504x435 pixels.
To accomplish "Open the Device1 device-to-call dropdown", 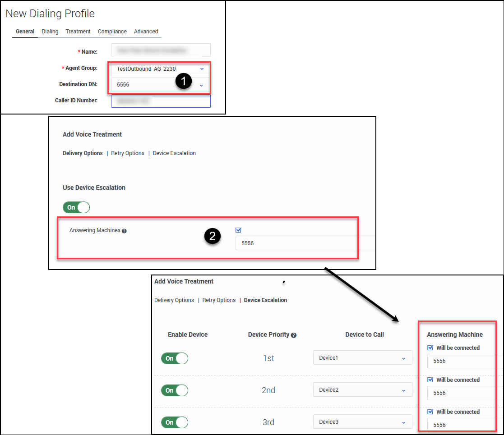I will pyautogui.click(x=362, y=358).
